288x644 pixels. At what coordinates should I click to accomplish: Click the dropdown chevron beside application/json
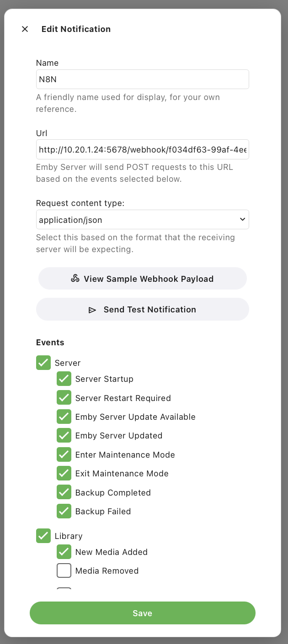(242, 220)
